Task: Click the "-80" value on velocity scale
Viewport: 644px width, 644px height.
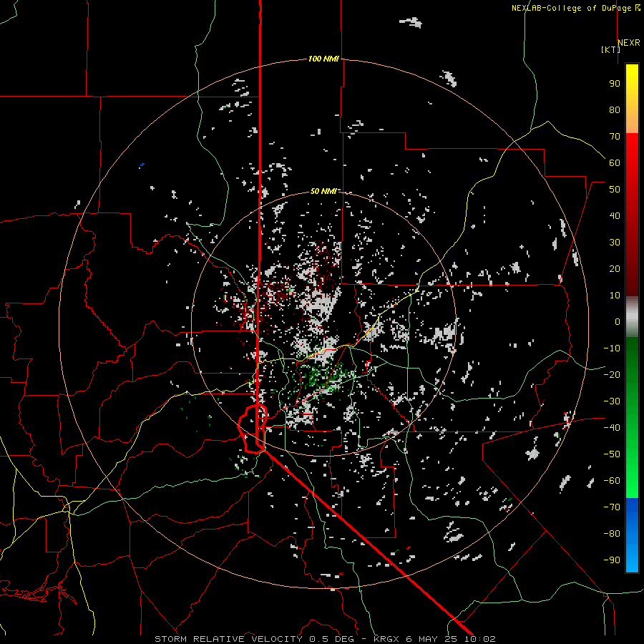Action: (x=612, y=534)
